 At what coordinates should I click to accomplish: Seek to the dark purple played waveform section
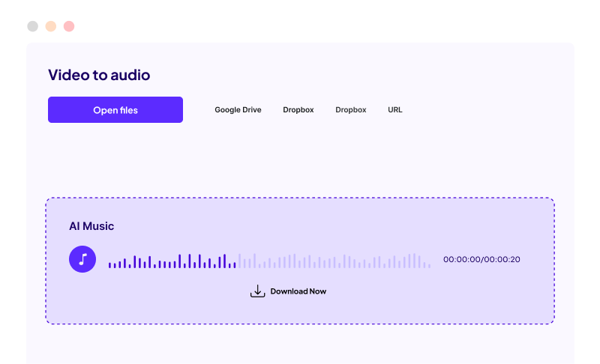tap(172, 261)
